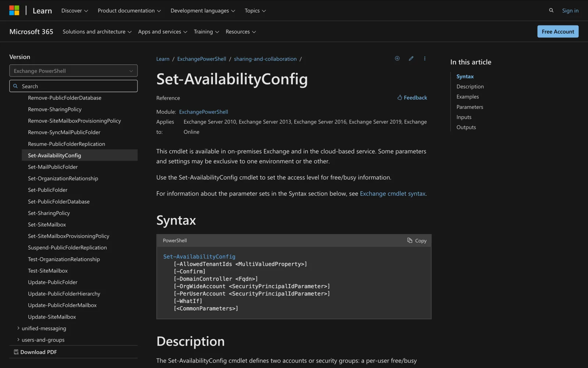Click the PowerShell code block label
Image resolution: width=588 pixels, height=368 pixels.
(x=175, y=241)
